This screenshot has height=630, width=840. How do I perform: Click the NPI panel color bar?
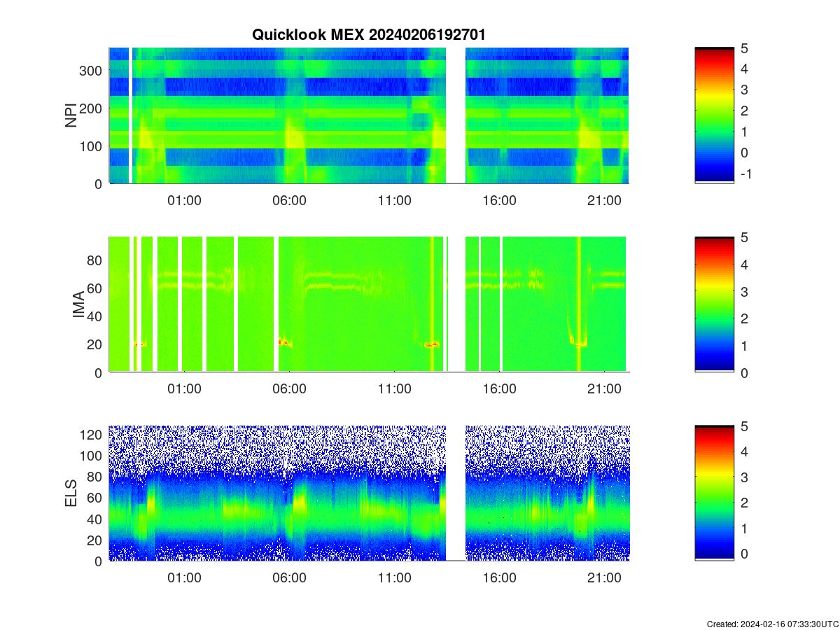(714, 115)
